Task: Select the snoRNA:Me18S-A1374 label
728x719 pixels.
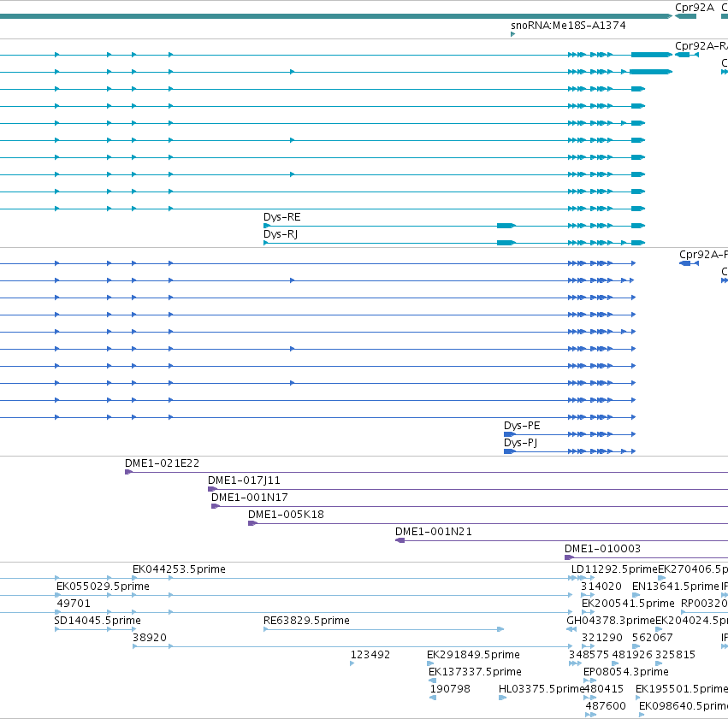Action: coord(568,25)
